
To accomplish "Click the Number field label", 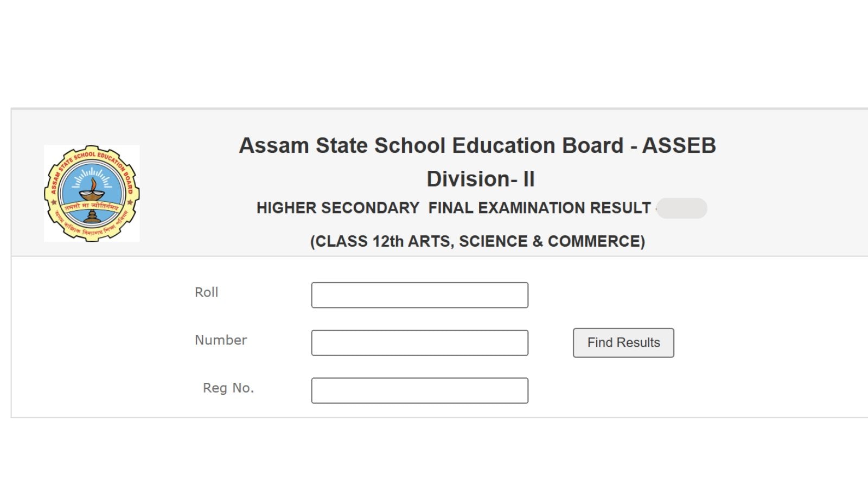I will [220, 341].
